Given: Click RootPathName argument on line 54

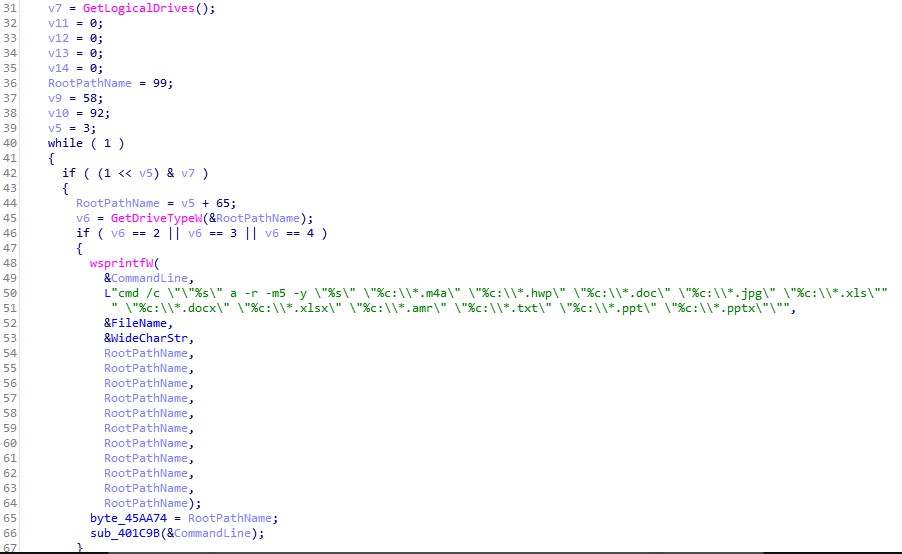Looking at the screenshot, I should coord(146,353).
